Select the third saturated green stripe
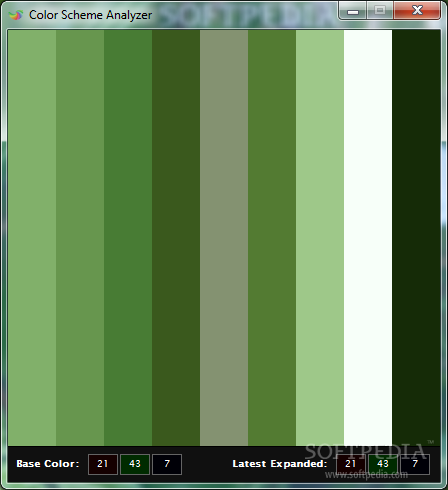This screenshot has width=448, height=490. [x=128, y=238]
